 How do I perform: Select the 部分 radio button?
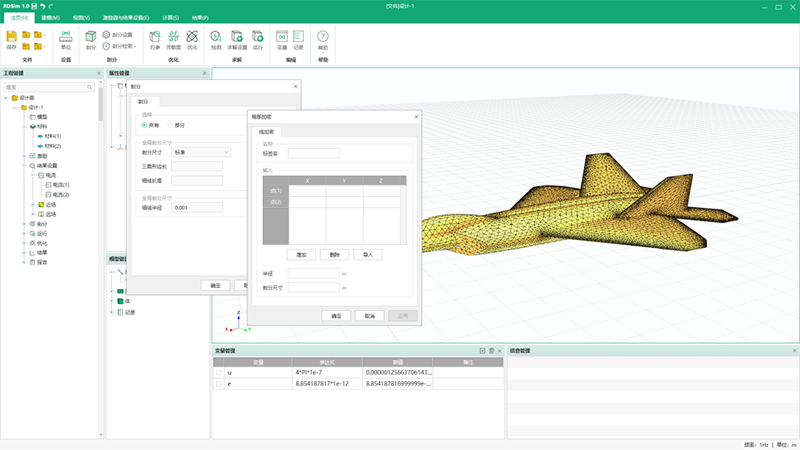click(x=171, y=125)
